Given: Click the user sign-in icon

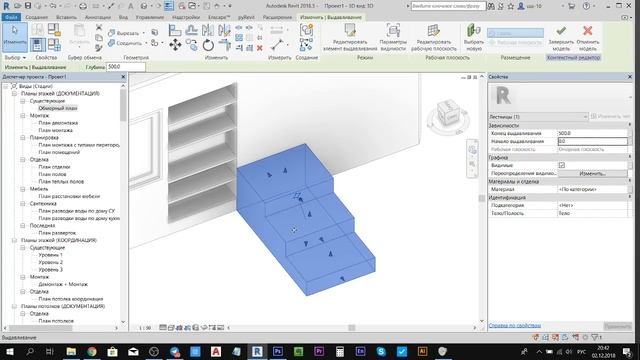Looking at the screenshot, I should 521,6.
